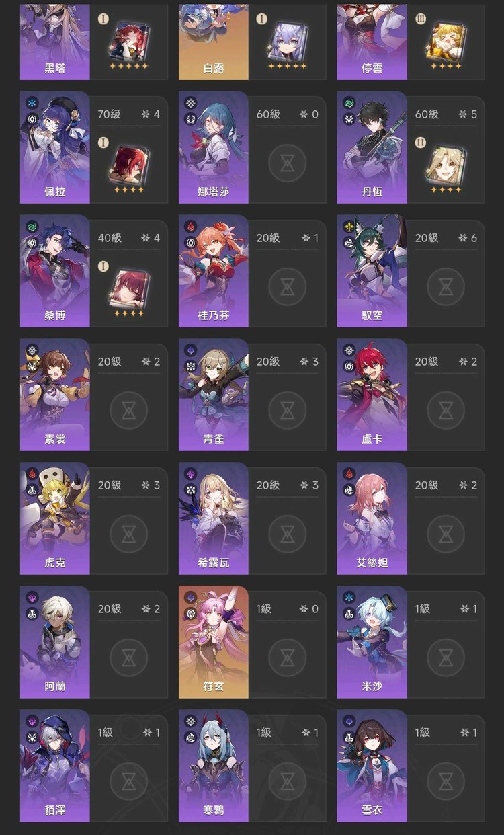Open 佩拉 character portrait card

coord(55,147)
